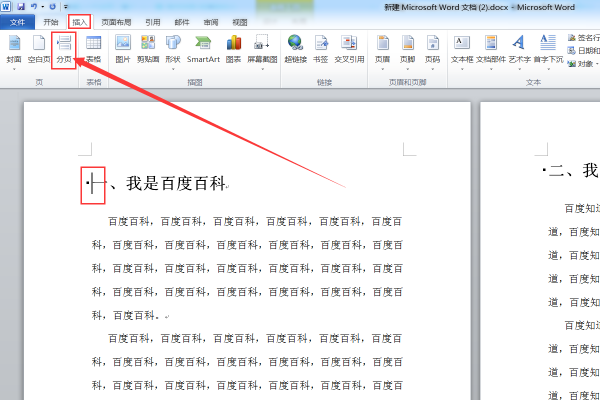The image size is (600, 400).
Task: Open the 表格 table dropdown
Action: tap(93, 68)
